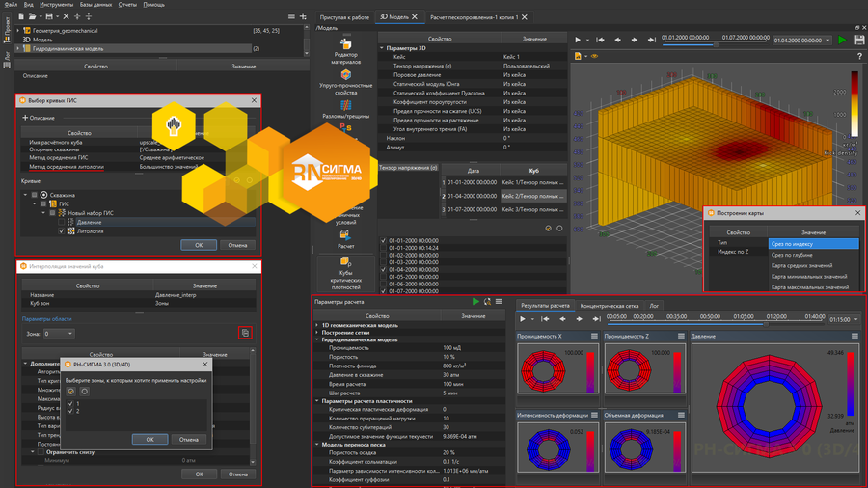Uncheck date 01-04-2000 00:00:00 in date list
The width and height of the screenshot is (868, 488).
point(384,269)
